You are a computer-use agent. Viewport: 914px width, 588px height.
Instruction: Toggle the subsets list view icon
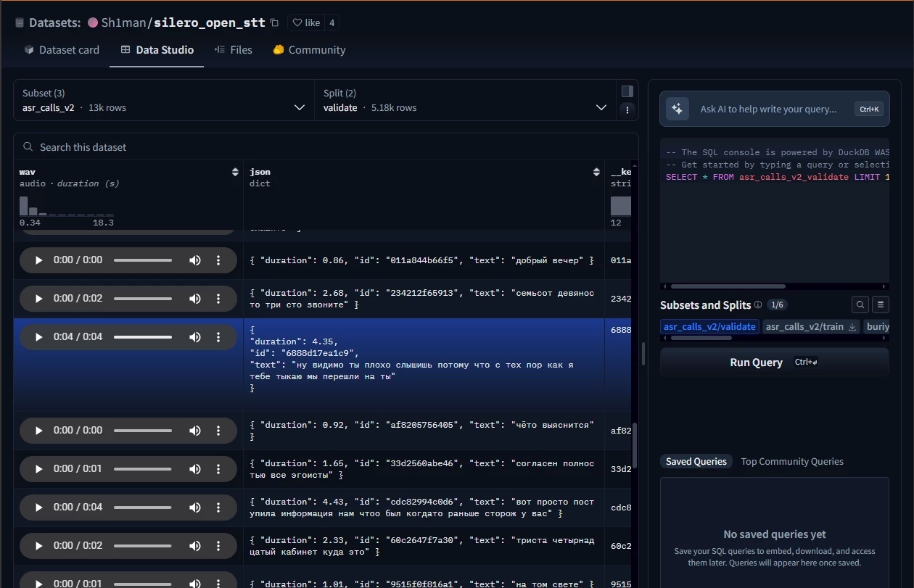coord(881,305)
